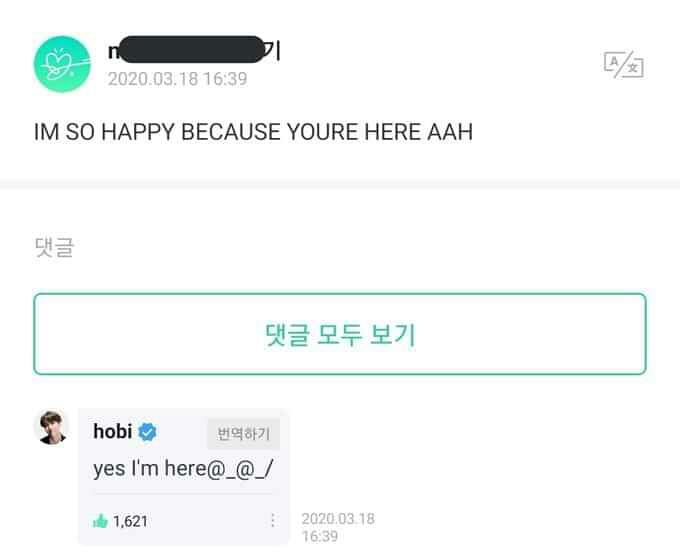Tap the comment text yes I'm here
The width and height of the screenshot is (680, 556).
point(183,469)
